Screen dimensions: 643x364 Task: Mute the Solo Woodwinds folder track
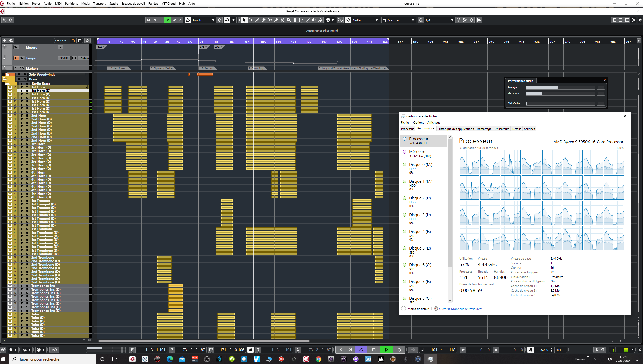click(x=19, y=74)
